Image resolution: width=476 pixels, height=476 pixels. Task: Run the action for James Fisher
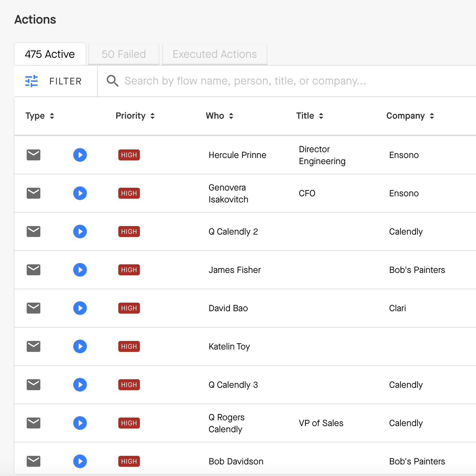coord(80,270)
